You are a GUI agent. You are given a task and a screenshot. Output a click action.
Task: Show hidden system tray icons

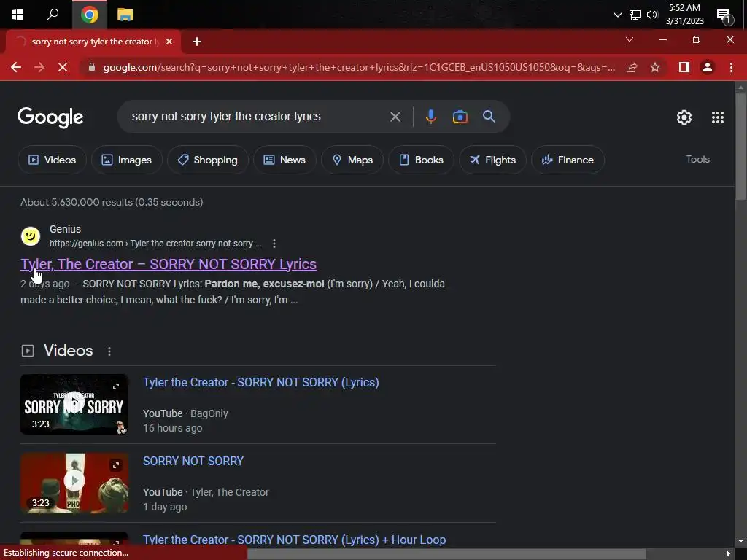click(617, 15)
